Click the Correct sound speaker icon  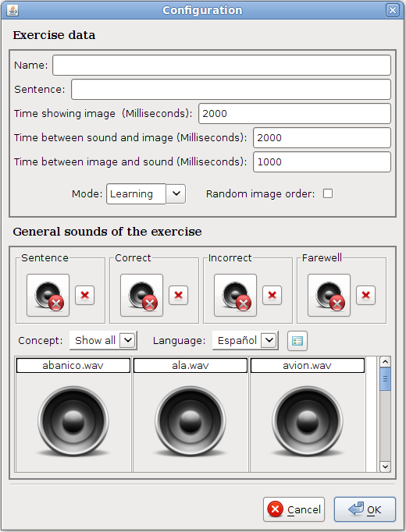click(x=141, y=295)
